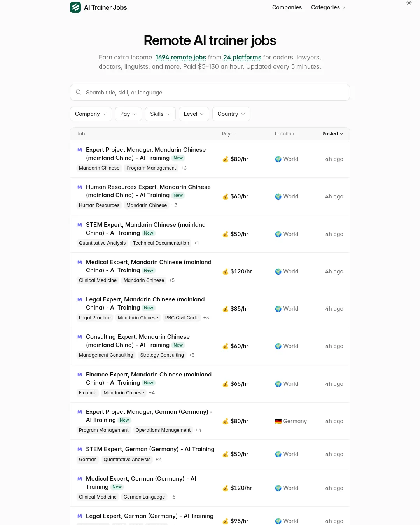Image resolution: width=420 pixels, height=525 pixels.
Task: Click the Germany location text
Action: pos(295,421)
